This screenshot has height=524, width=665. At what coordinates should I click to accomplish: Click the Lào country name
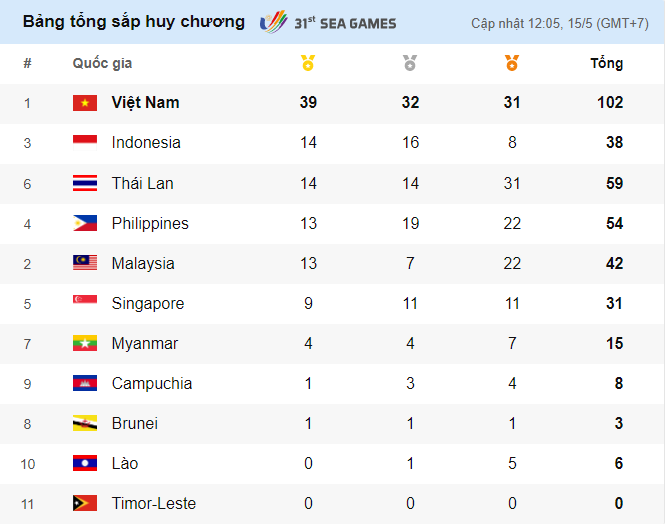[126, 463]
